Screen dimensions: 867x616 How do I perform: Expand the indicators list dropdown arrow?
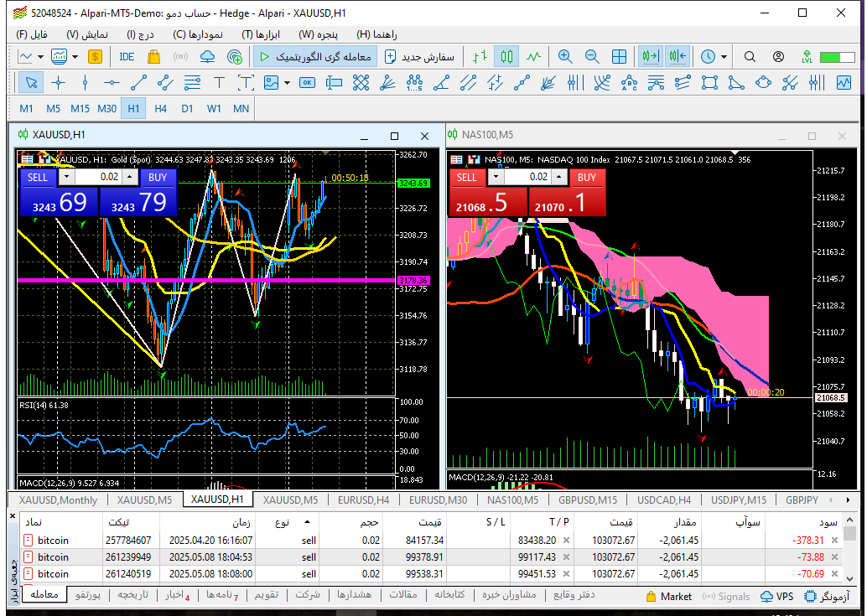(75, 56)
